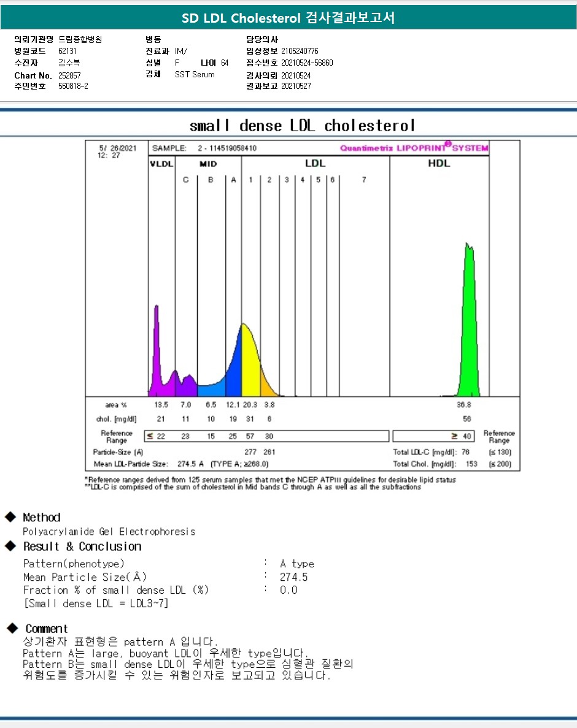Click the Mean Particle Size value 274.5
The width and height of the screenshot is (577, 728).
[x=293, y=577]
